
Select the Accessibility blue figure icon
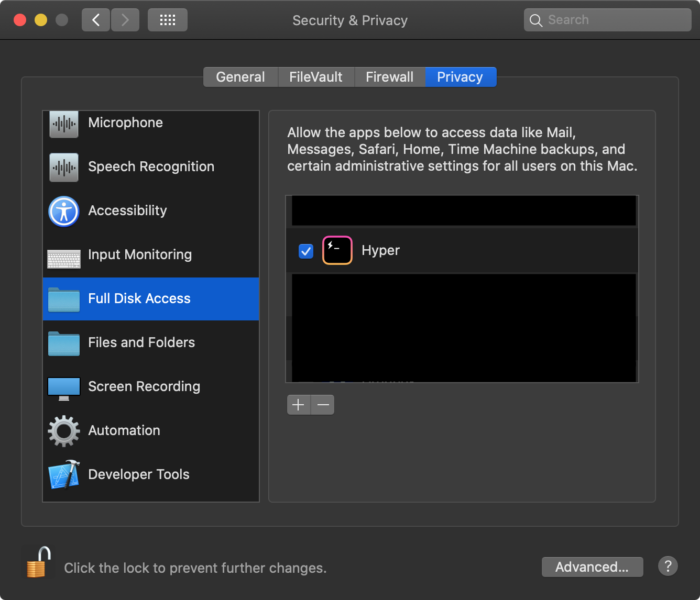(63, 212)
